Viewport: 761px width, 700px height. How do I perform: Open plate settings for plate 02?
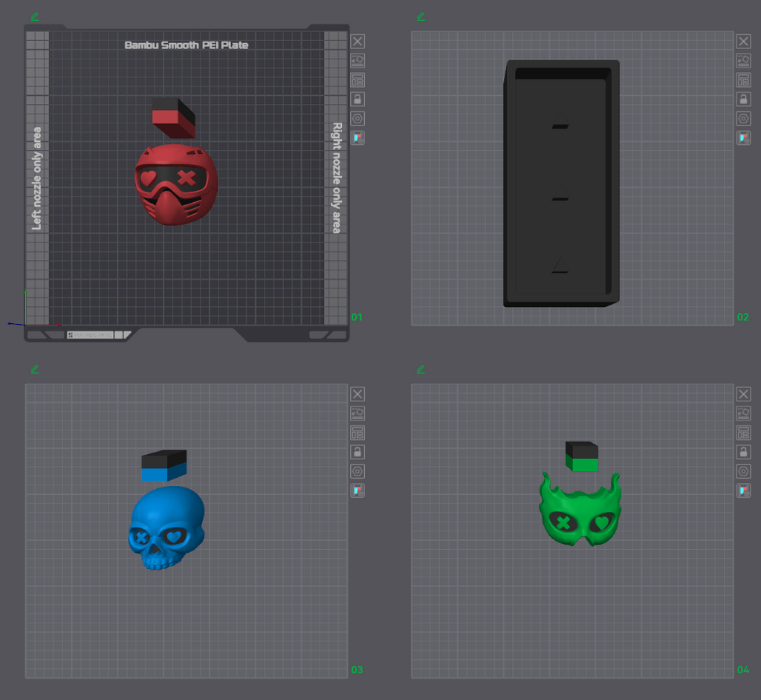(x=743, y=118)
